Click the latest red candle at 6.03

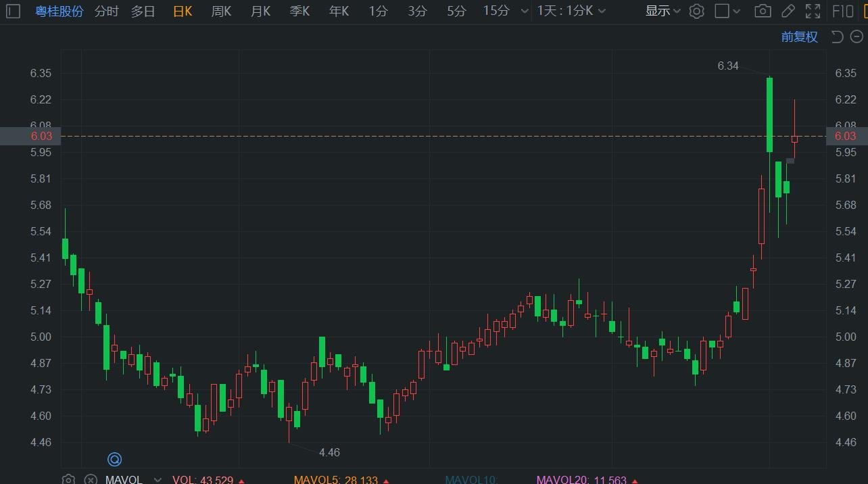click(x=795, y=139)
